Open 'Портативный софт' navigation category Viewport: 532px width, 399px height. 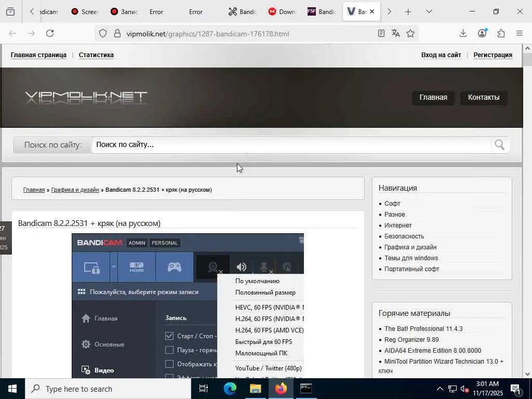pyautogui.click(x=411, y=269)
